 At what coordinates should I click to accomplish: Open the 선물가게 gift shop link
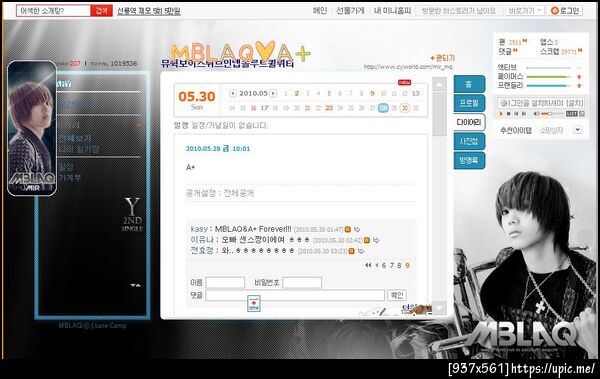350,10
